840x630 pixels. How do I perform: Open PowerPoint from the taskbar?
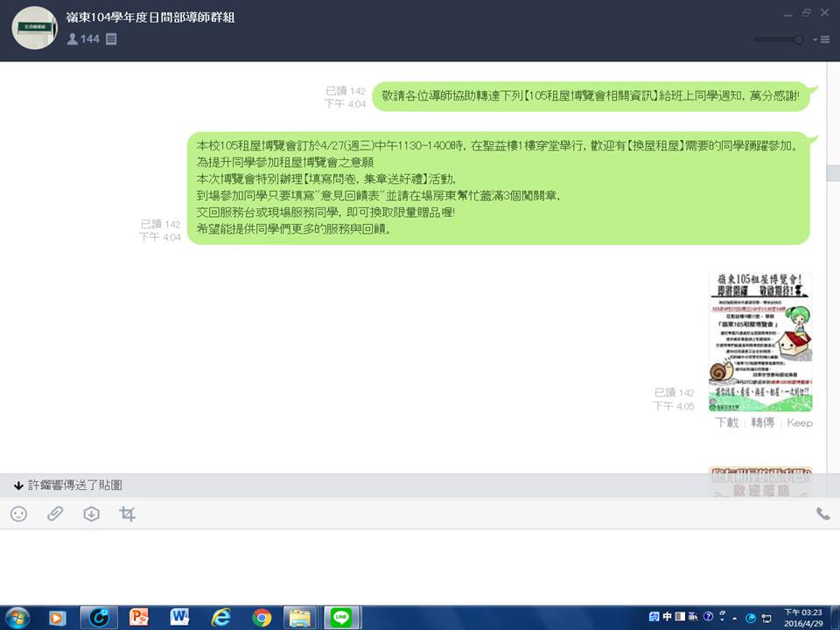(139, 619)
